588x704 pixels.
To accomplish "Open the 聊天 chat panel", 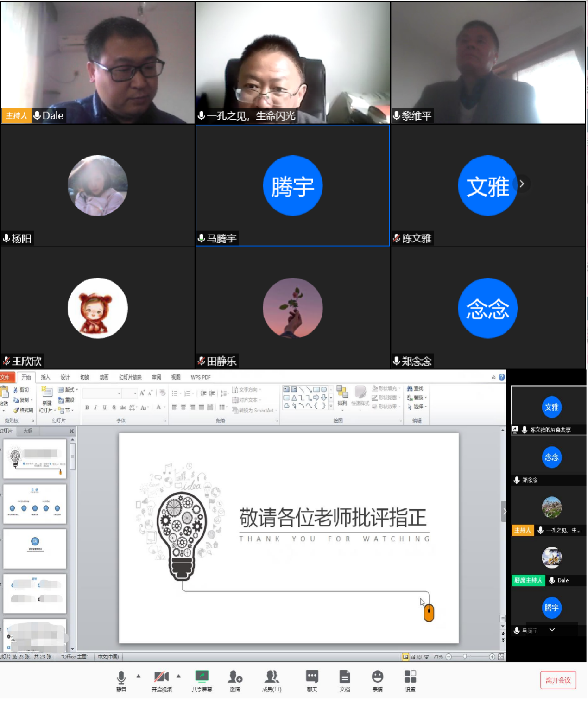I will point(312,679).
